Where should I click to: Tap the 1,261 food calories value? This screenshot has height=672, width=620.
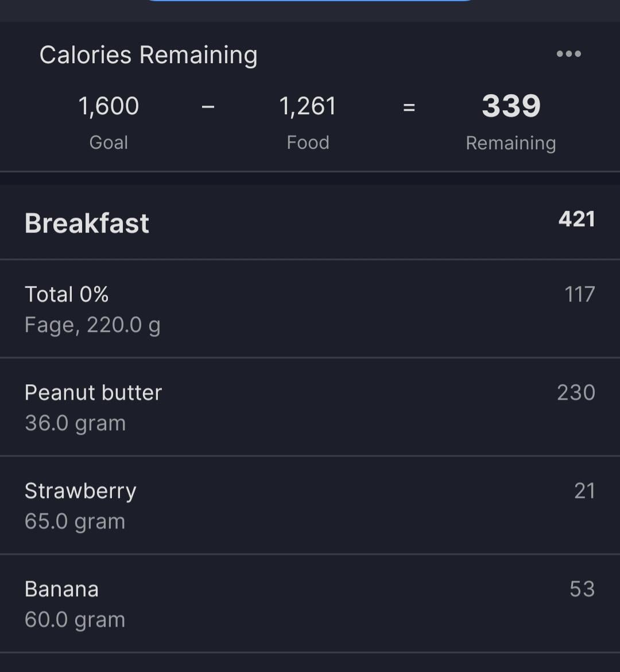pos(308,106)
